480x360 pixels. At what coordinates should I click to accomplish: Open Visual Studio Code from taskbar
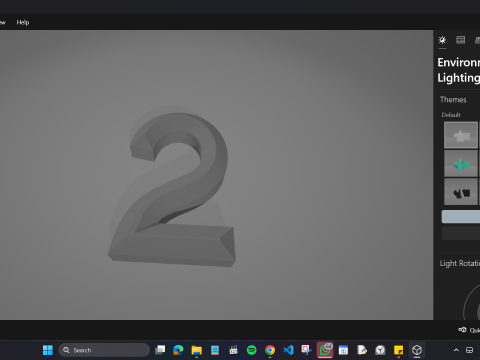(288, 350)
